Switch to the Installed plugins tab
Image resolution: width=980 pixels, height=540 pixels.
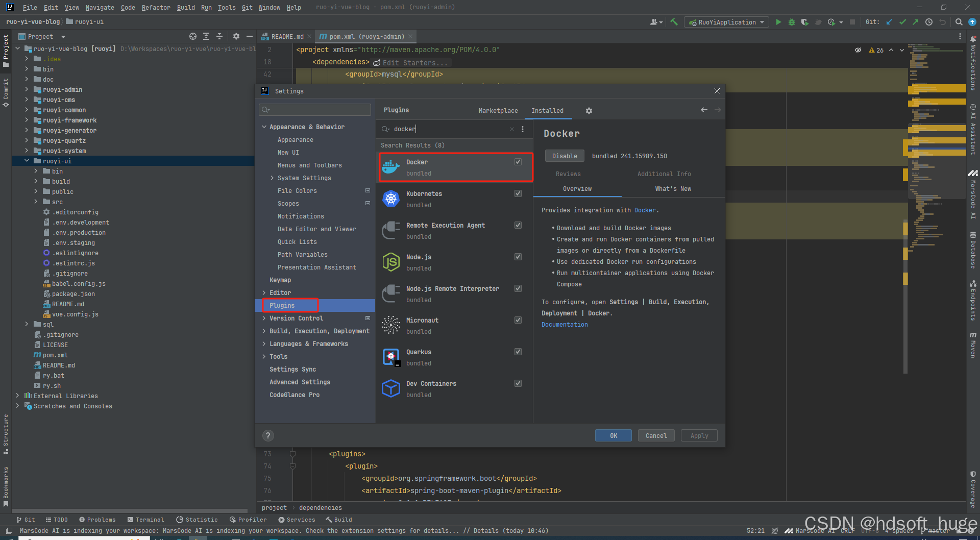(547, 110)
